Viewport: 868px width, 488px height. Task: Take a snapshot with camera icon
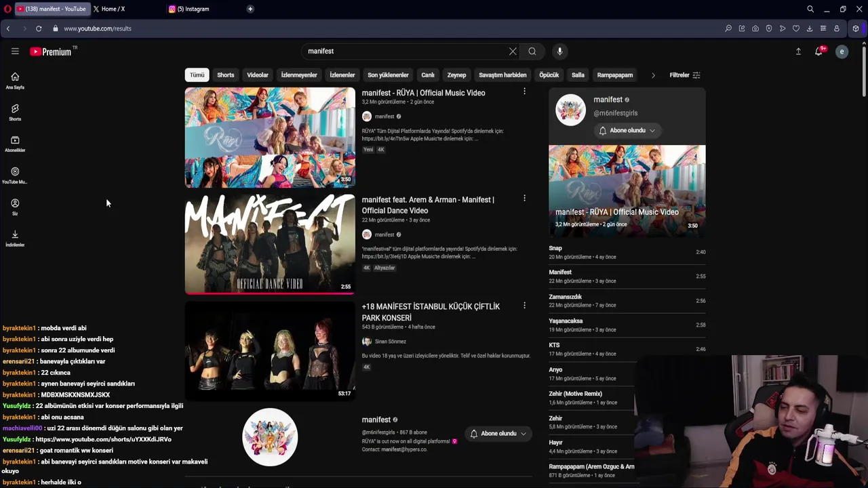tap(755, 28)
